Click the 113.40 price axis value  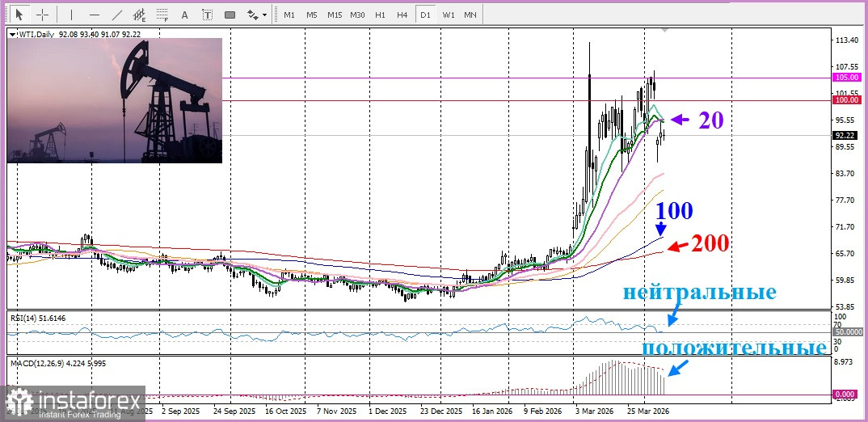coord(847,40)
